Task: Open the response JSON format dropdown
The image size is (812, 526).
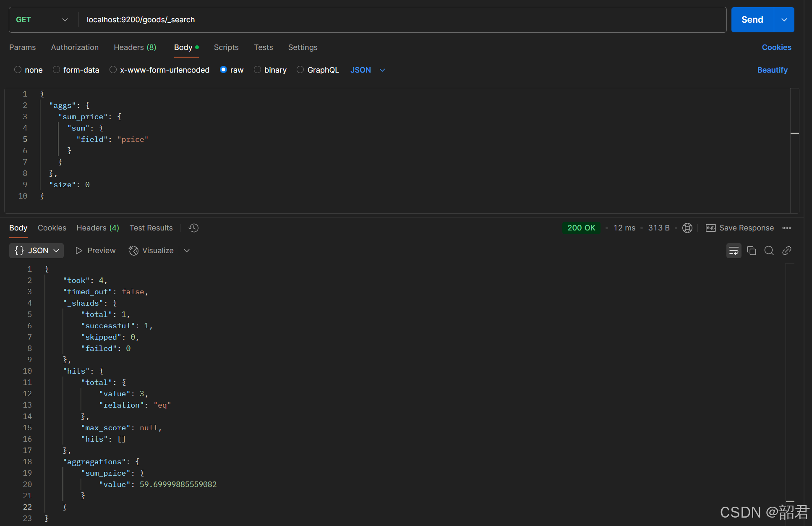Action: (x=37, y=251)
